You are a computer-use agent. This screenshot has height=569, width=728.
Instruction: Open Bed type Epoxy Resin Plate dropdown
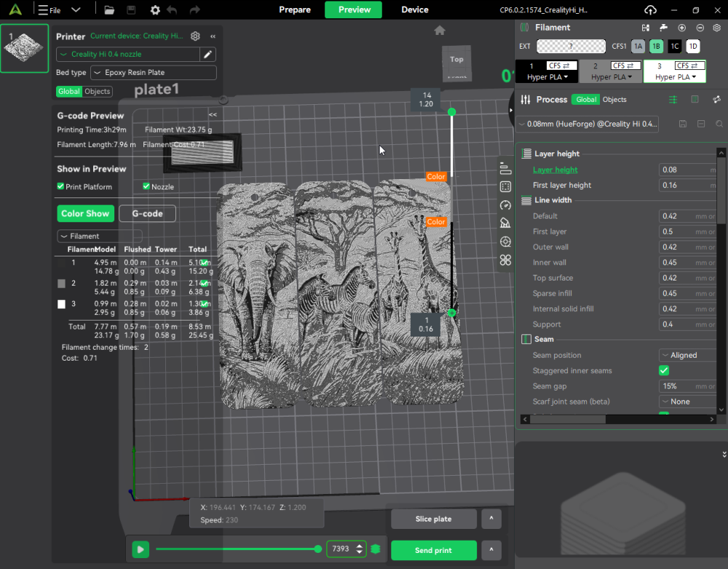click(x=153, y=72)
